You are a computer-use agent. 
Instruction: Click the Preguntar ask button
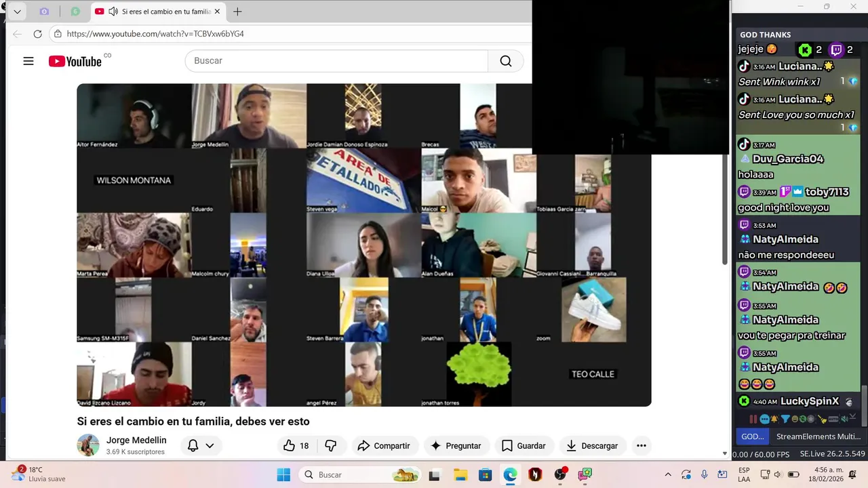tap(456, 445)
